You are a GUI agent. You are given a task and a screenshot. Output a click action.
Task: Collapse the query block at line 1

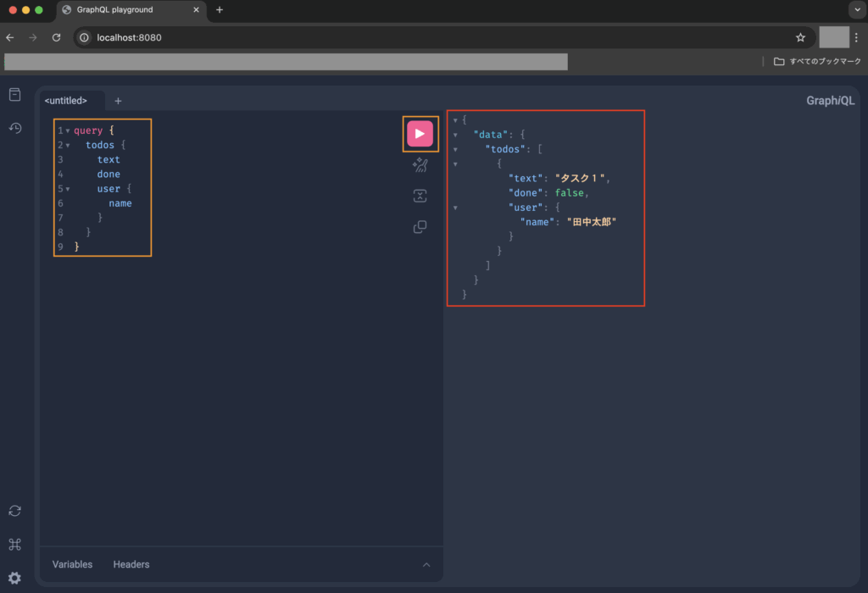pyautogui.click(x=68, y=131)
